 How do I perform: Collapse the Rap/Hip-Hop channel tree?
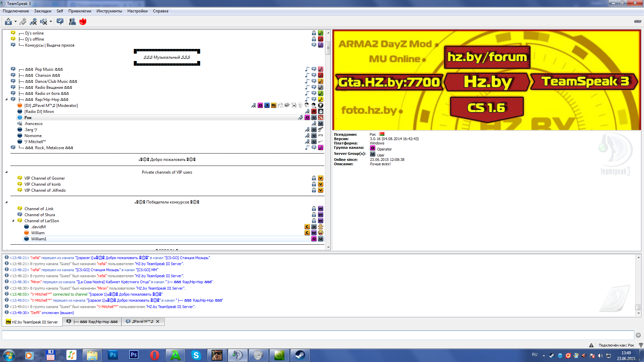click(x=6, y=100)
